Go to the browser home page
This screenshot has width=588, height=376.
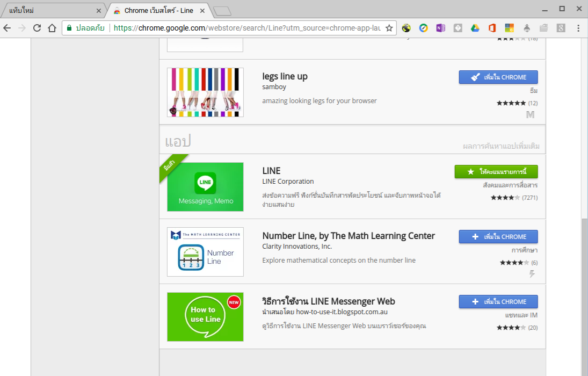52,28
